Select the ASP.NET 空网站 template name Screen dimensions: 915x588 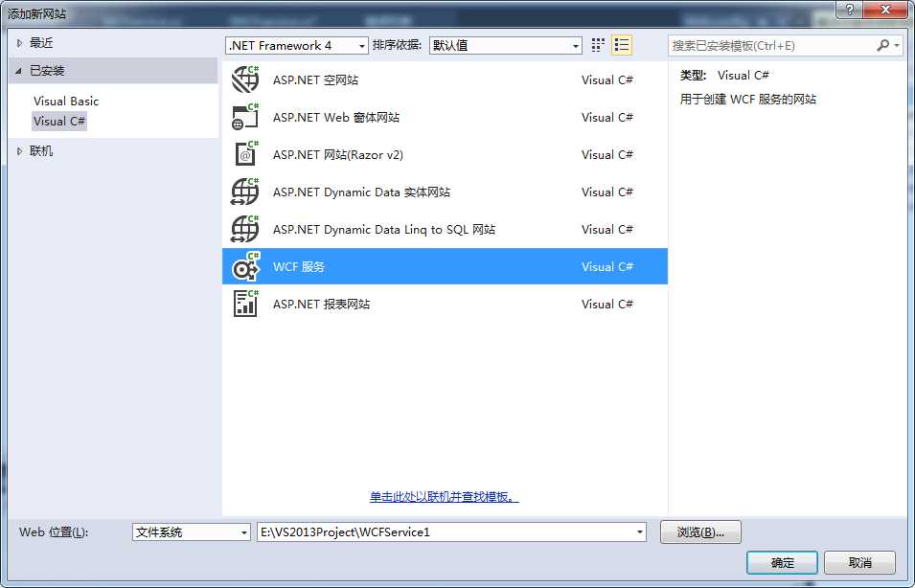coord(315,79)
